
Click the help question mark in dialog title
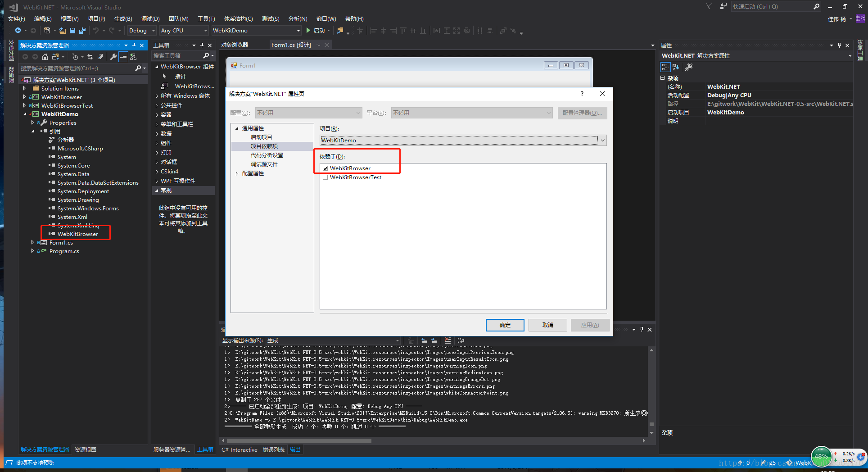(x=582, y=94)
